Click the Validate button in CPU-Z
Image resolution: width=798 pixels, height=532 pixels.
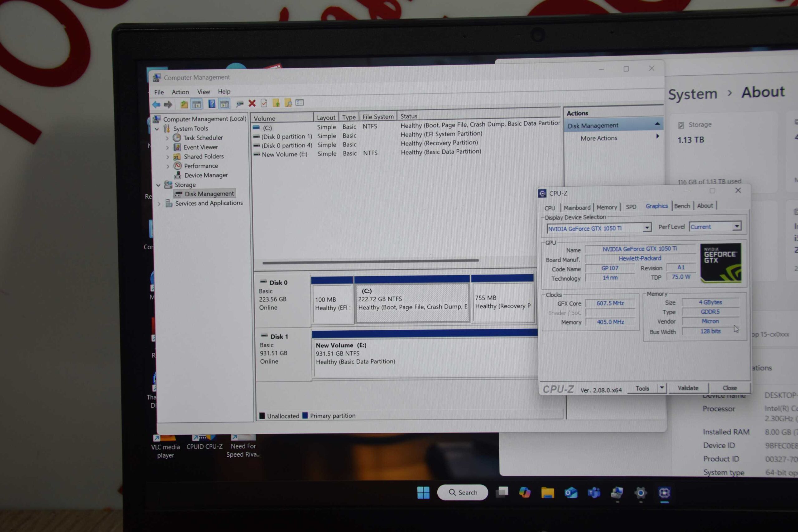point(688,388)
